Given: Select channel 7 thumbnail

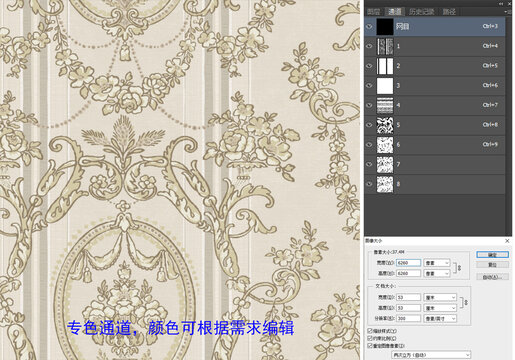Looking at the screenshot, I should (385, 164).
